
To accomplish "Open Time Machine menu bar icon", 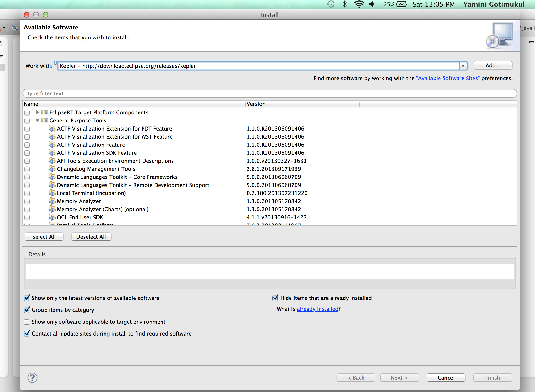I will 330,4.
